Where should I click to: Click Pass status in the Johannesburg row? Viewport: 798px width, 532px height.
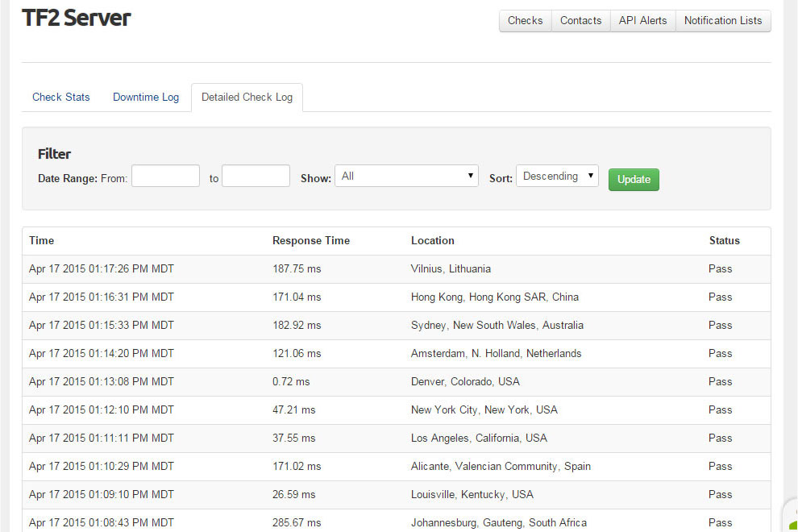(720, 523)
